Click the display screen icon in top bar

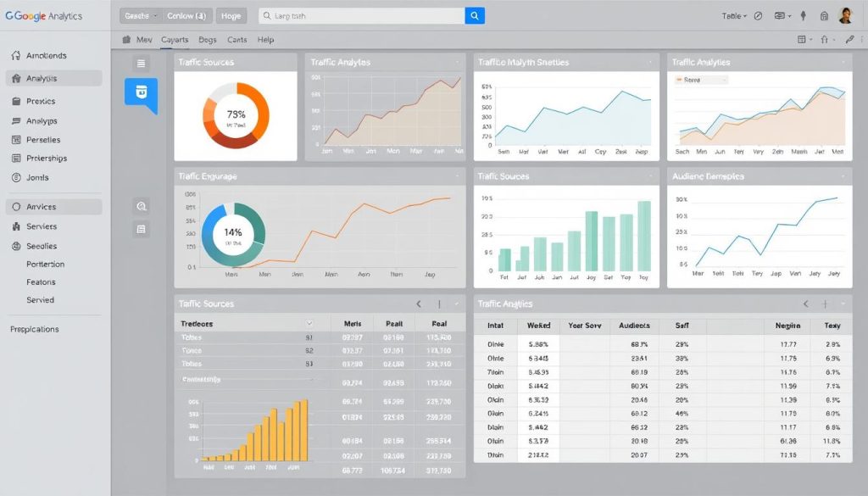tap(780, 16)
